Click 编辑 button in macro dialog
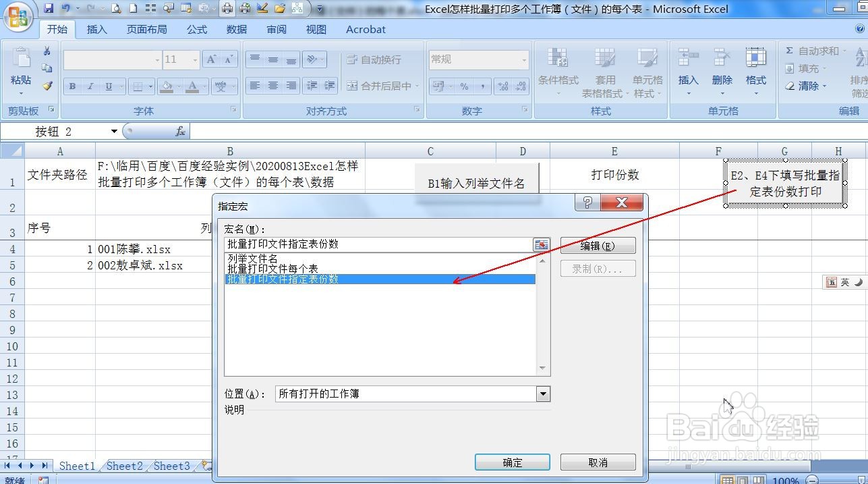Screen dimensions: 868x484 (x=598, y=246)
